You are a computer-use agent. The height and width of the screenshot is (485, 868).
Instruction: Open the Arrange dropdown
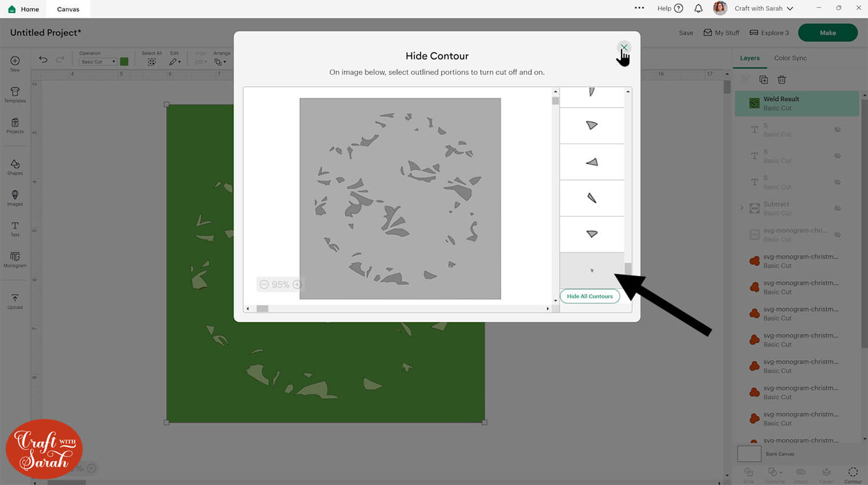220,61
